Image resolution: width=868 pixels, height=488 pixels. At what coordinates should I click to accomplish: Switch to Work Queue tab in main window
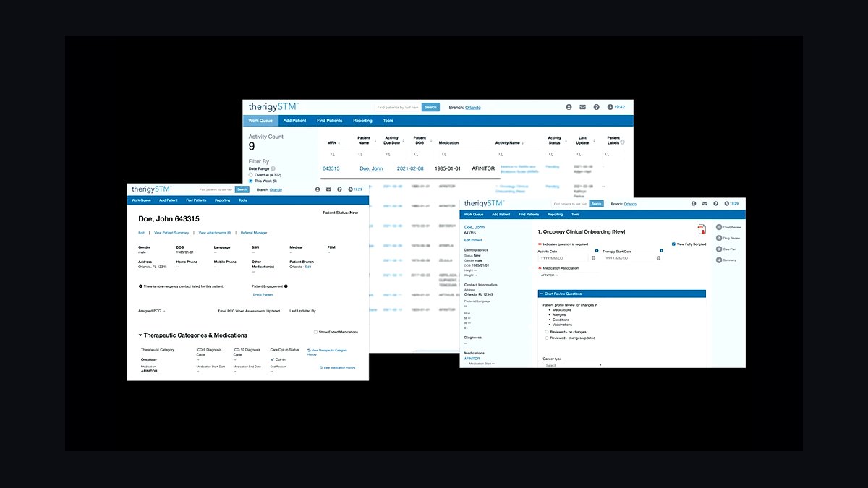(x=260, y=121)
